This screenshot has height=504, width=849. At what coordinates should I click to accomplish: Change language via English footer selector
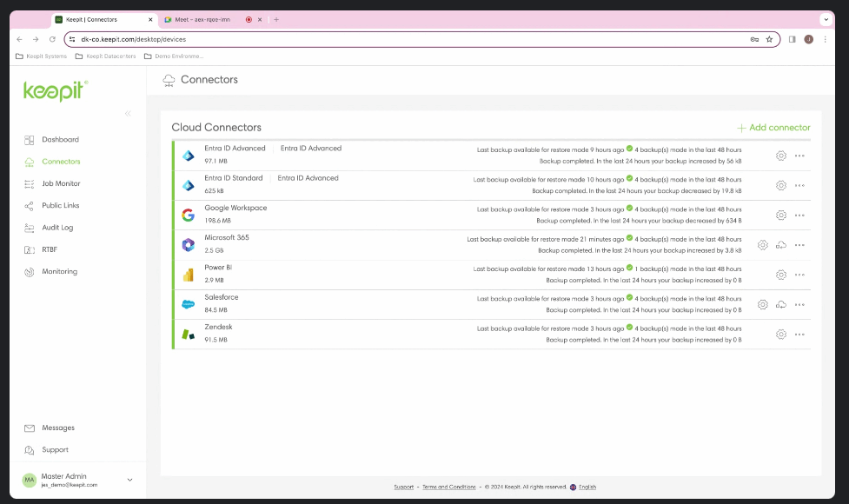pos(582,487)
